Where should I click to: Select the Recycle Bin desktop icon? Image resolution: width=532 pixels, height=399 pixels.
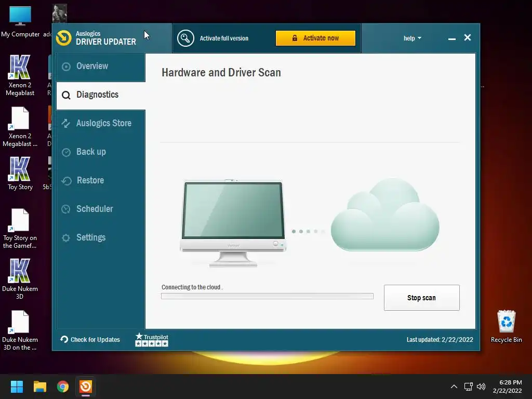(x=506, y=326)
